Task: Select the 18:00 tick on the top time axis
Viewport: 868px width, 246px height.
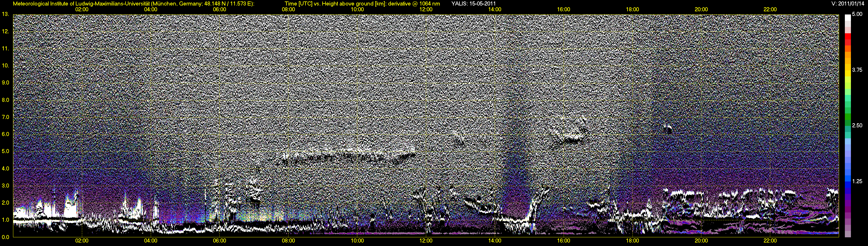Action: 632,10
